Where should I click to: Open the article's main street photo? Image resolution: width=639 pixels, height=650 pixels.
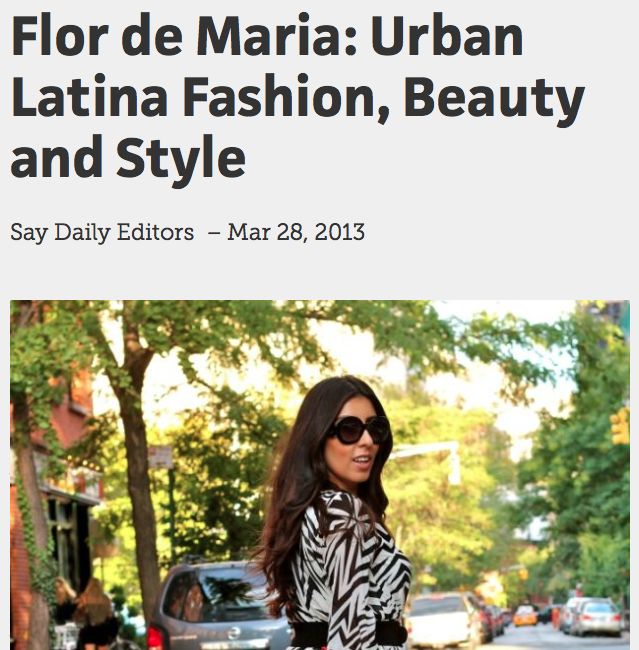(320, 475)
